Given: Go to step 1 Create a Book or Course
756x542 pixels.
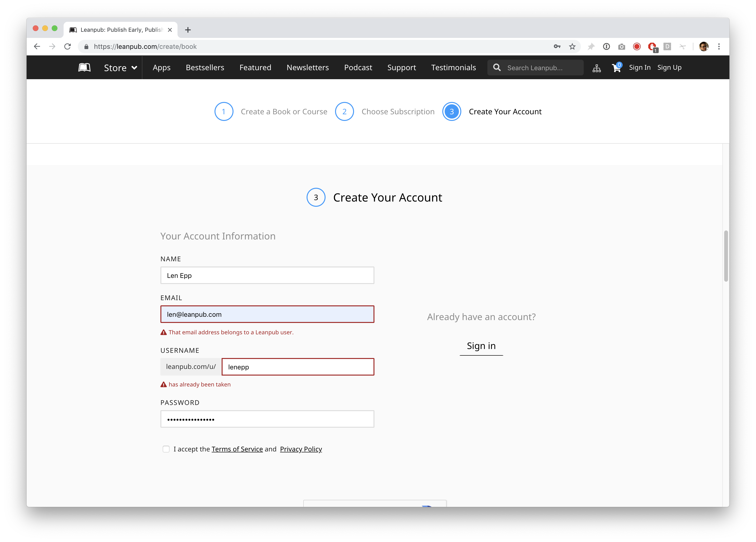Looking at the screenshot, I should point(271,112).
